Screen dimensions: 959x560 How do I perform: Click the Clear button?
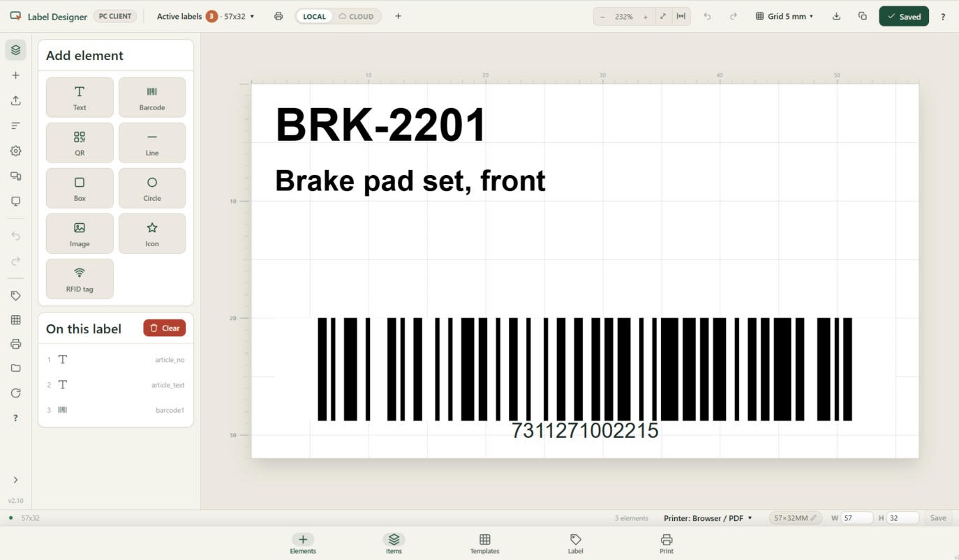164,328
